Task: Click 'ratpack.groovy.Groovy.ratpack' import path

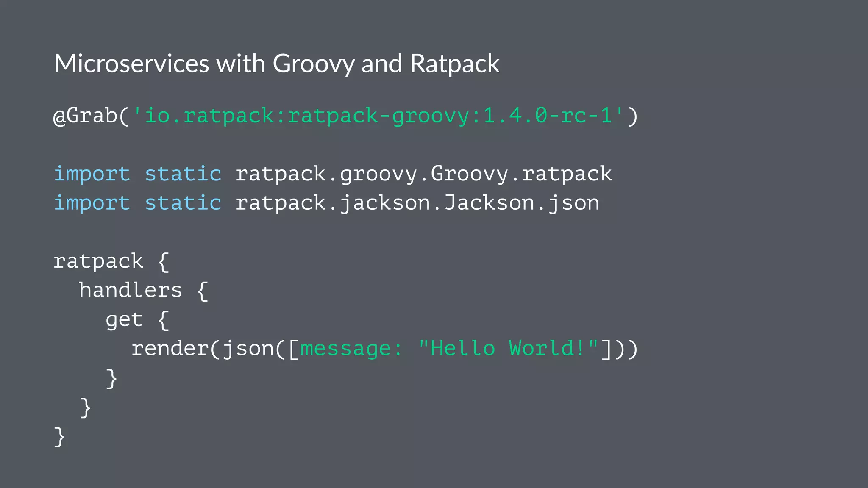Action: 424,174
